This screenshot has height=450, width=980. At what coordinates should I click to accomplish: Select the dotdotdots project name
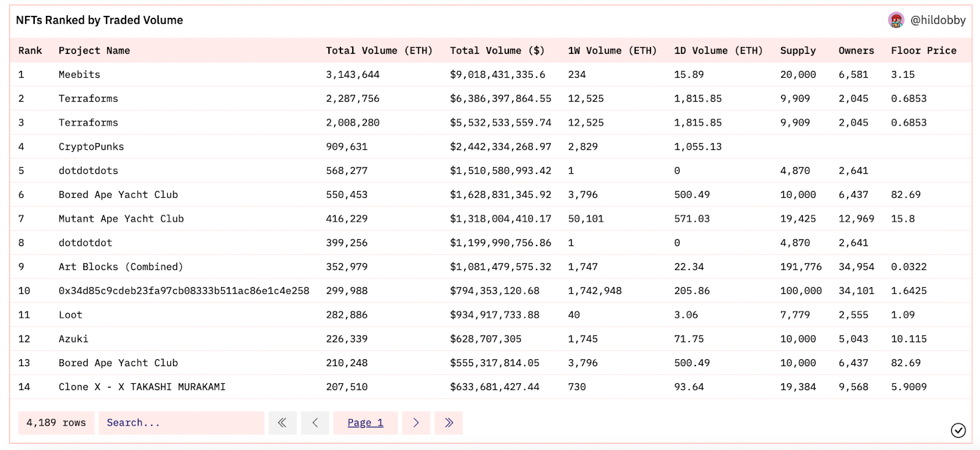(x=88, y=171)
